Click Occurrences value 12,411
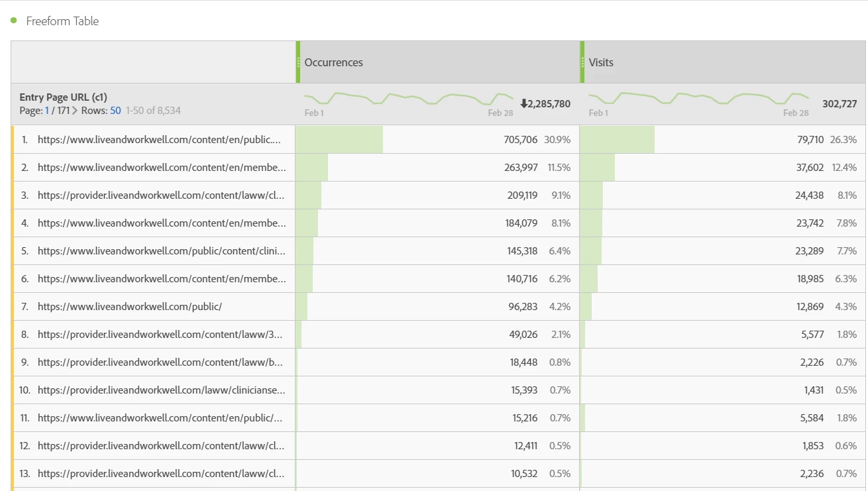 (525, 446)
